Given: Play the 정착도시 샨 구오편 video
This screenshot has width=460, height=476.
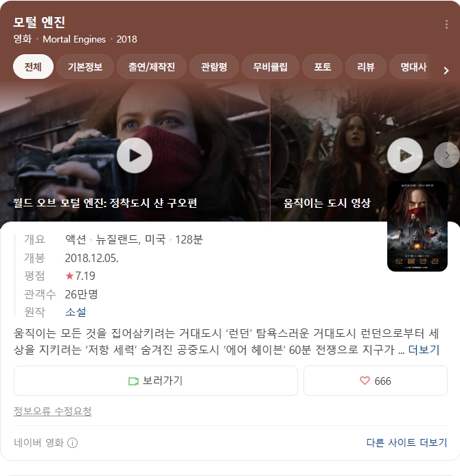Looking at the screenshot, I should 135,156.
